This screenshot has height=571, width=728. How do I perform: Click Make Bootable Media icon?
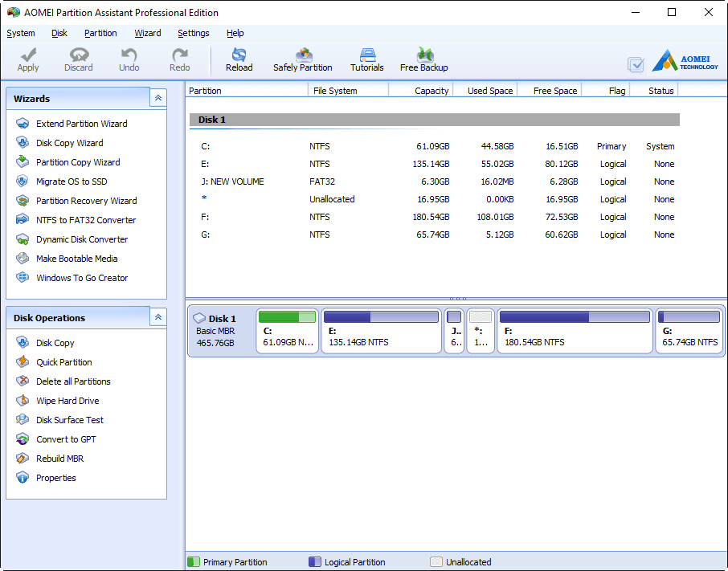(22, 258)
